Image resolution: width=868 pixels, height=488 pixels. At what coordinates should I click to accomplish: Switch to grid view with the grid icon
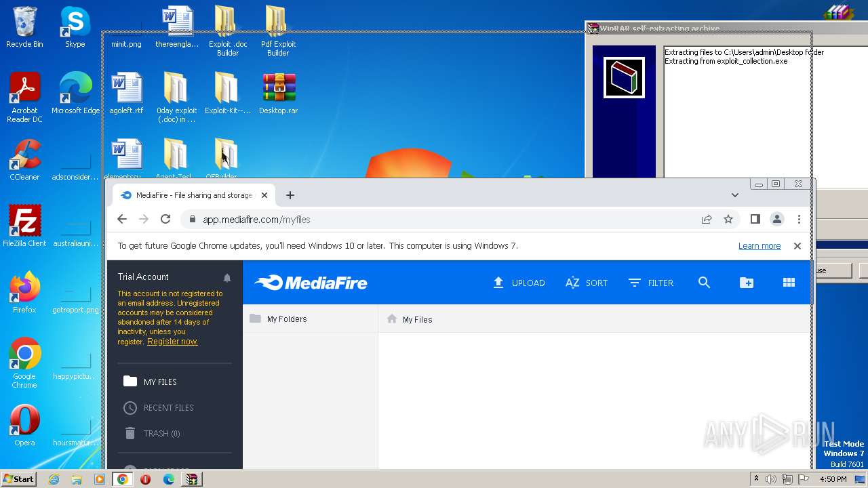tap(789, 283)
